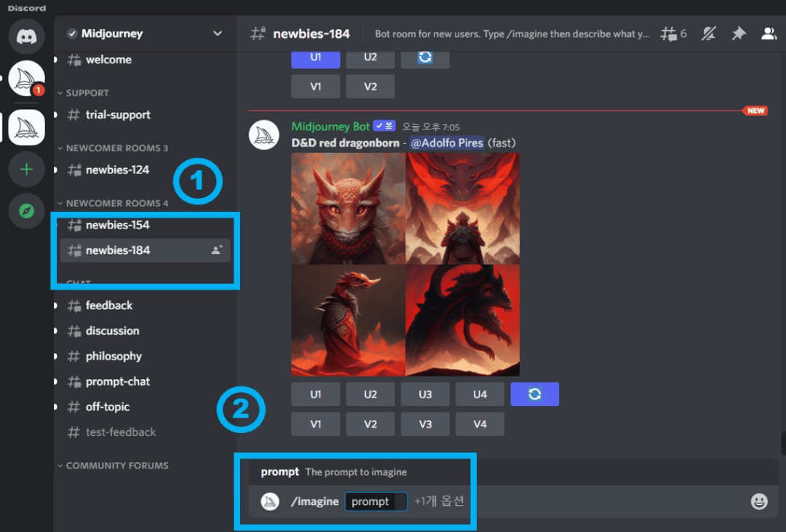
Task: Open top-left dragonborn portrait image
Action: pyautogui.click(x=348, y=209)
